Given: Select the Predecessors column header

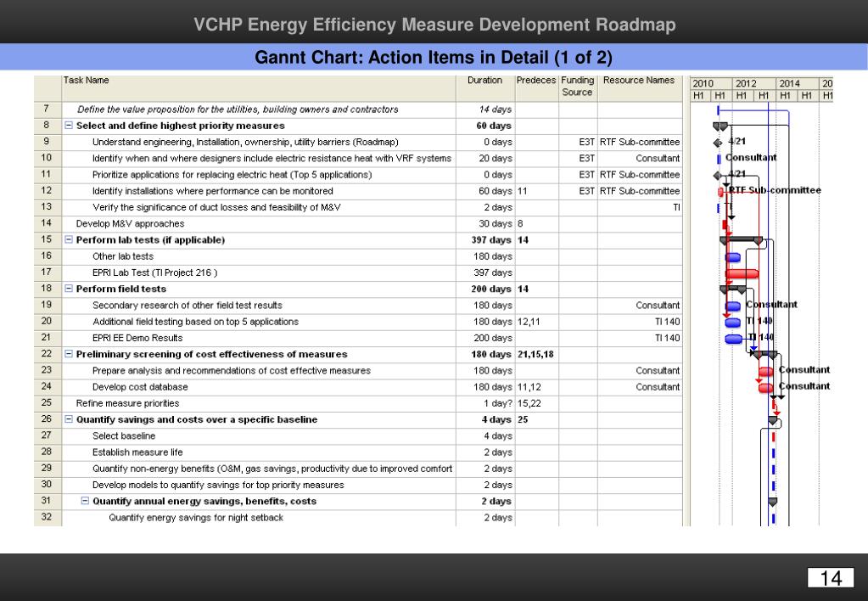Looking at the screenshot, I should coord(536,88).
